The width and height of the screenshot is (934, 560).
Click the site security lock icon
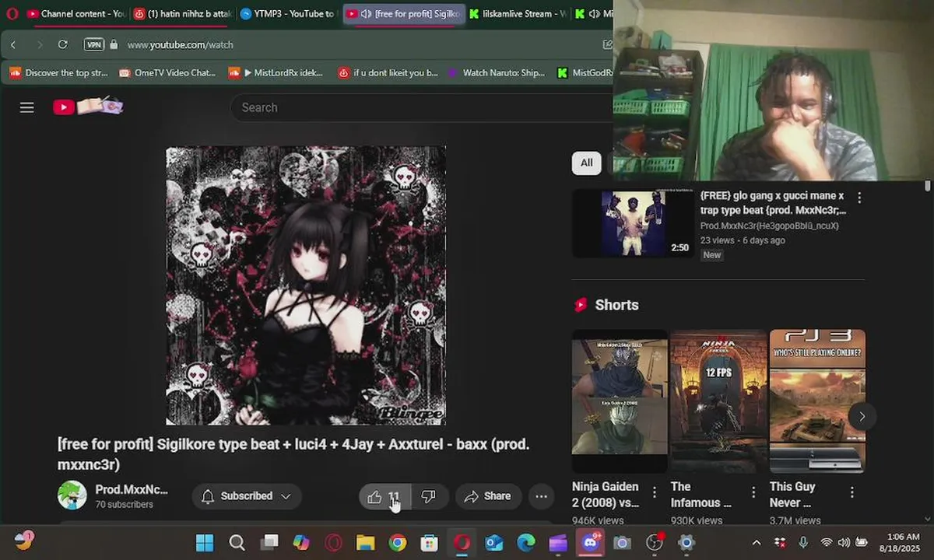[x=114, y=45]
